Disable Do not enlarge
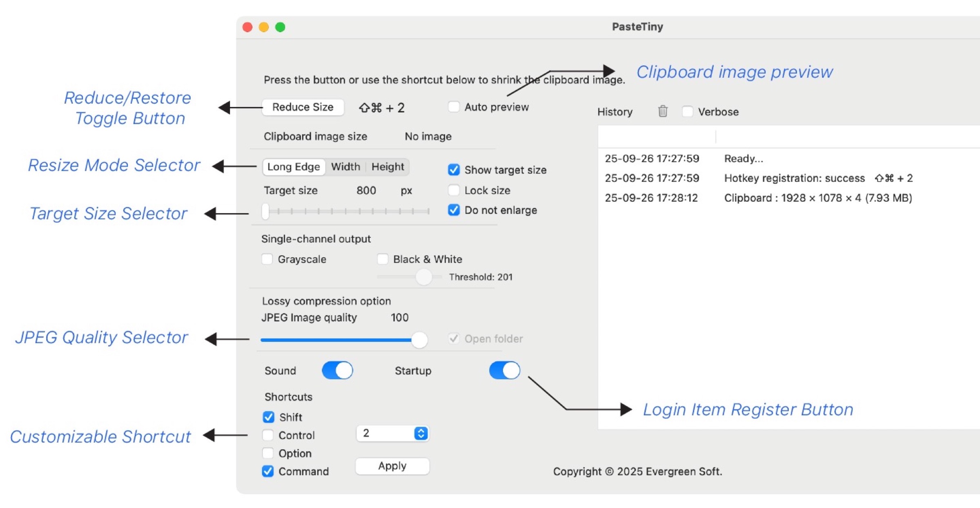The width and height of the screenshot is (980, 508). pyautogui.click(x=453, y=210)
